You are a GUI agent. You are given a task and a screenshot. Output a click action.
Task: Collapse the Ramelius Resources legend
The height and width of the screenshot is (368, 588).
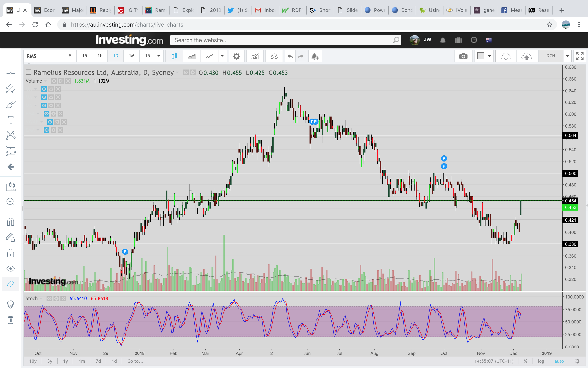(x=28, y=72)
